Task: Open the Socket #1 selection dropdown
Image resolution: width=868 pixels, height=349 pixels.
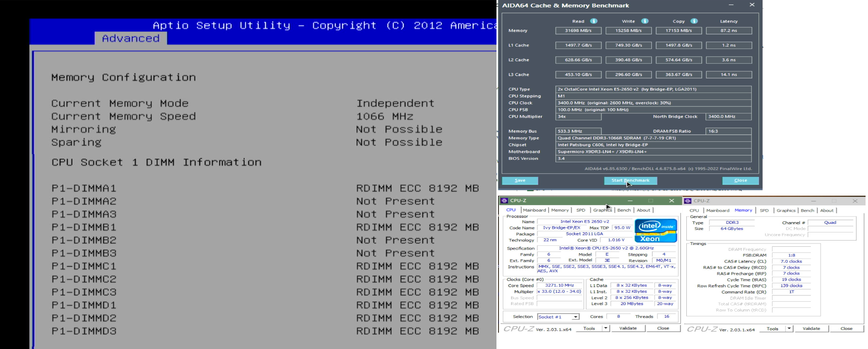Action: coord(559,317)
